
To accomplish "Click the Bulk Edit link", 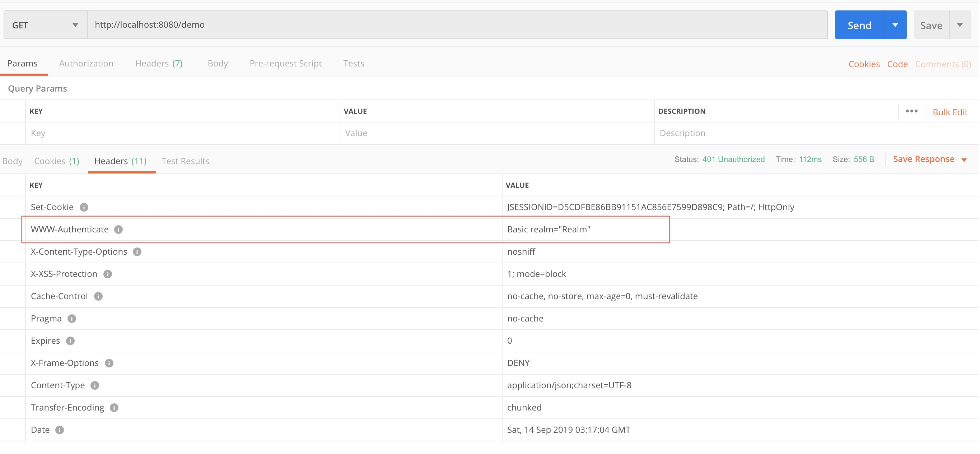I will 949,112.
